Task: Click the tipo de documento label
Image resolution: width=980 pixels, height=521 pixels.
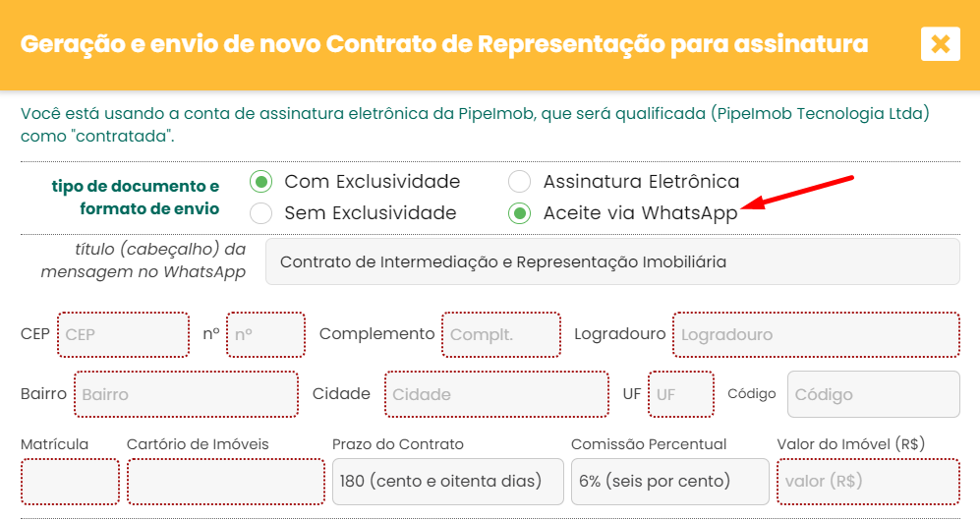Action: (x=136, y=198)
